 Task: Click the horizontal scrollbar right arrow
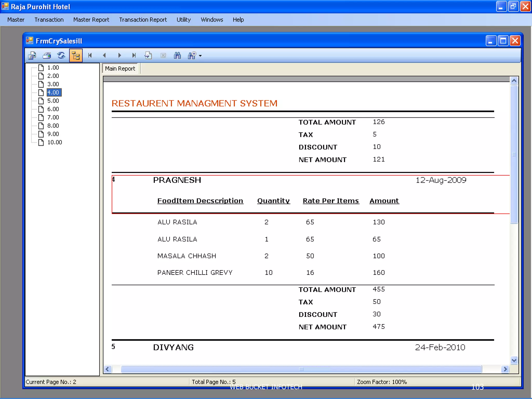pos(505,369)
